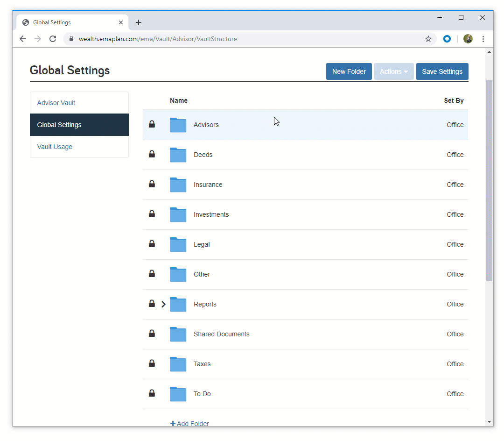Go back to the previous page
This screenshot has height=441, width=504.
[23, 39]
